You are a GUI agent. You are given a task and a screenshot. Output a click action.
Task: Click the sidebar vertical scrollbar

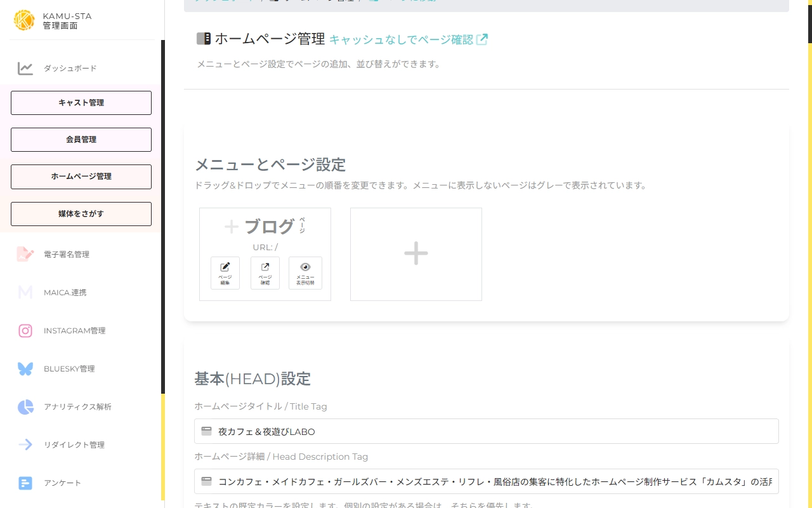click(x=163, y=216)
